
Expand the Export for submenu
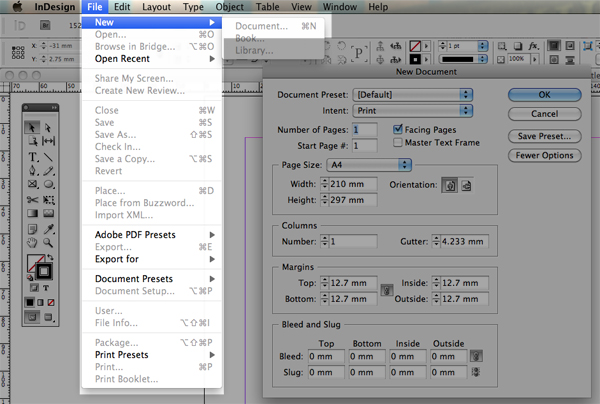[152, 259]
